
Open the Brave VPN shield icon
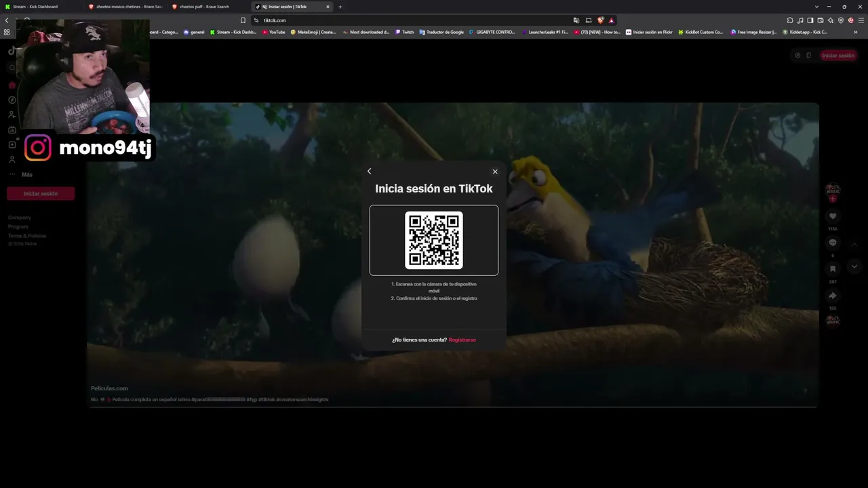click(841, 20)
